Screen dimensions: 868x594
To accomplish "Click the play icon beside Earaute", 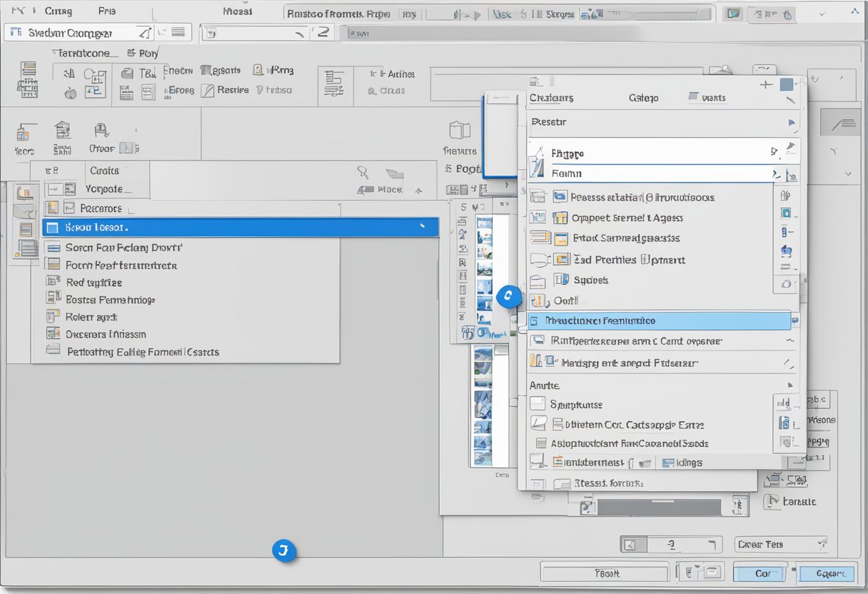I will (x=771, y=502).
